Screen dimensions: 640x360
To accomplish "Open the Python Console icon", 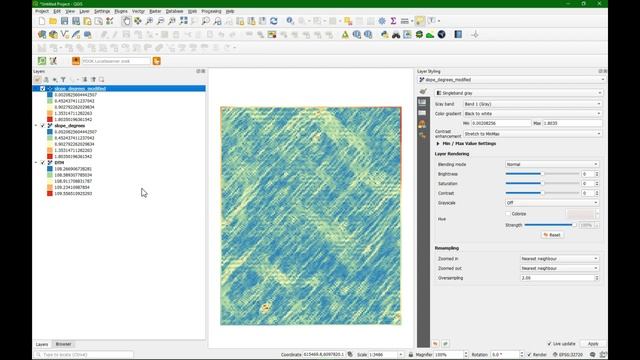I will 384,35.
